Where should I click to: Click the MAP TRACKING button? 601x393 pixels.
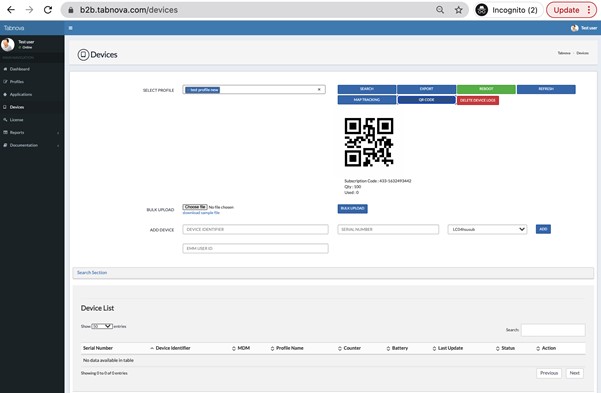367,100
